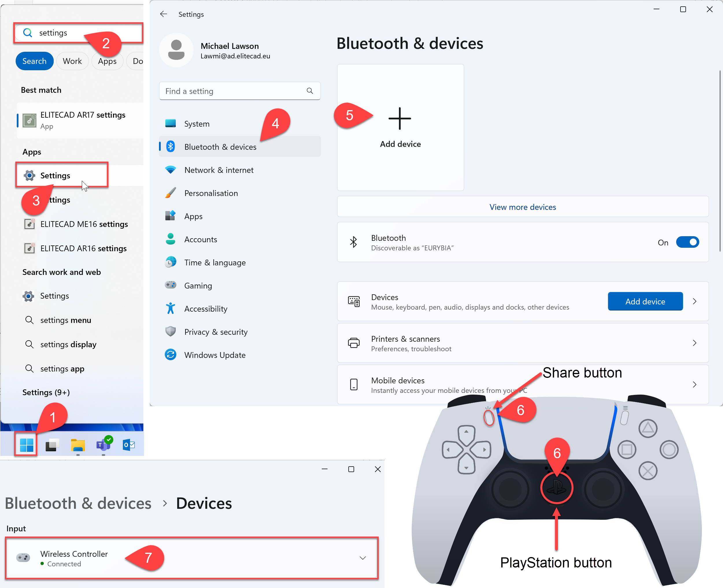Screen dimensions: 723x588
Task: Select Network & internet in sidebar
Action: (x=219, y=170)
